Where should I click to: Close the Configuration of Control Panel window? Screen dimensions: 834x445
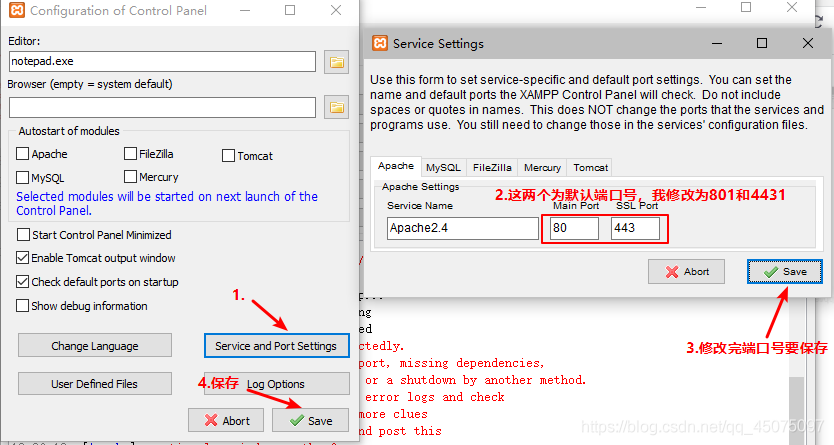336,10
